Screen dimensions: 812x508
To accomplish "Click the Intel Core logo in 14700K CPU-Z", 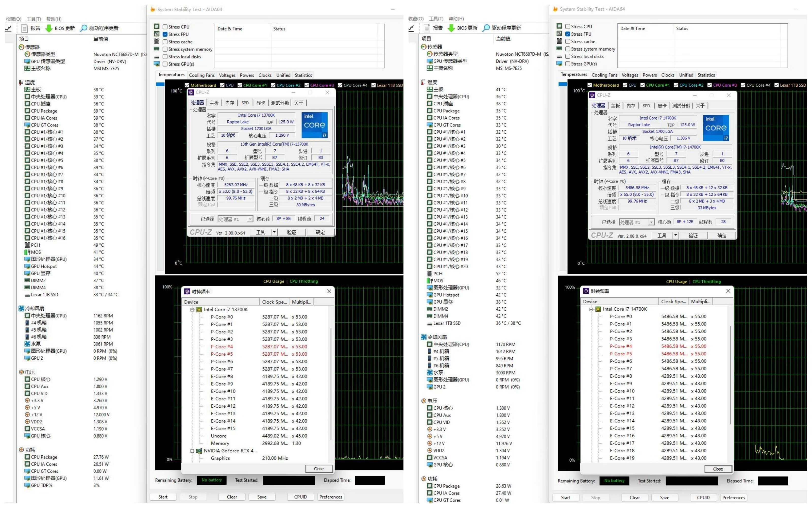I will tap(716, 128).
